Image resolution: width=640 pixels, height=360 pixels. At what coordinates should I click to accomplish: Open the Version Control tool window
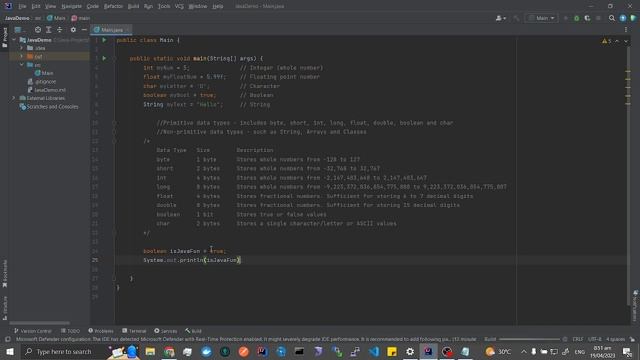[33, 331]
